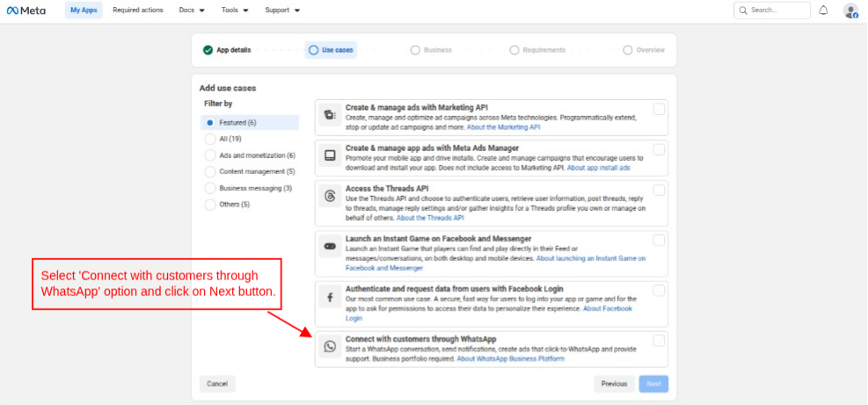Select Business messaging (3) filter
The height and width of the screenshot is (405, 868).
click(x=250, y=188)
